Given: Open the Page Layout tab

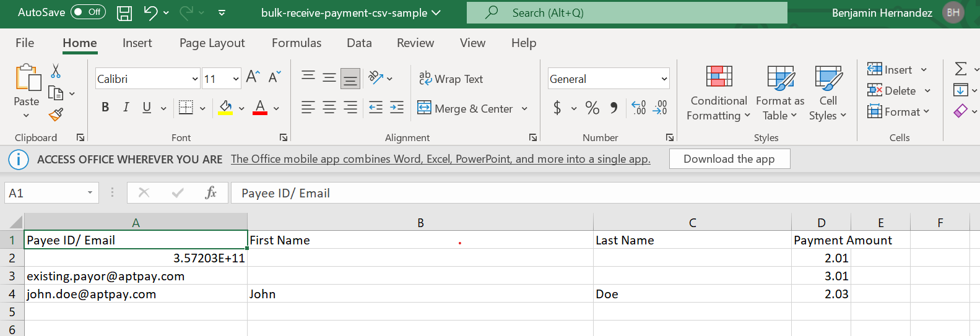Looking at the screenshot, I should coord(212,43).
